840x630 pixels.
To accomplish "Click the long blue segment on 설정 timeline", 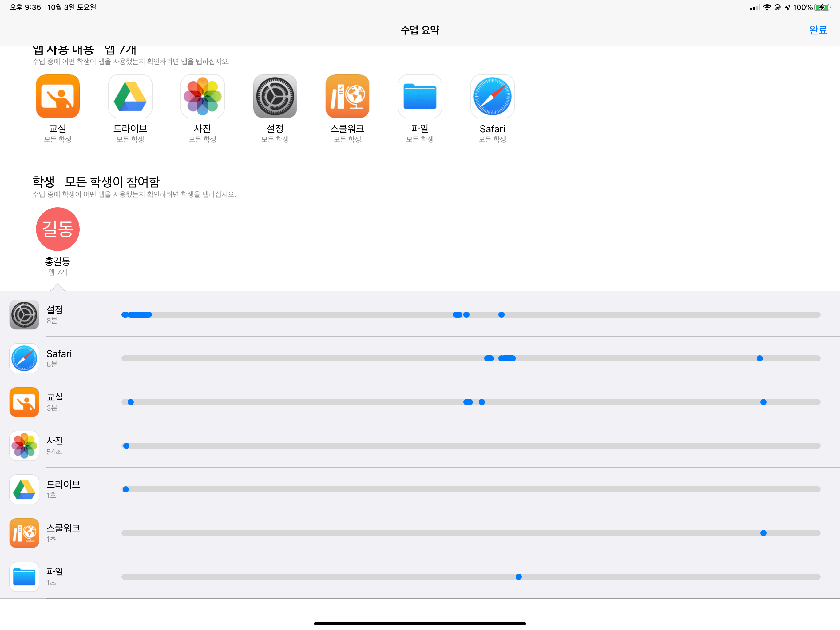I will 140,315.
